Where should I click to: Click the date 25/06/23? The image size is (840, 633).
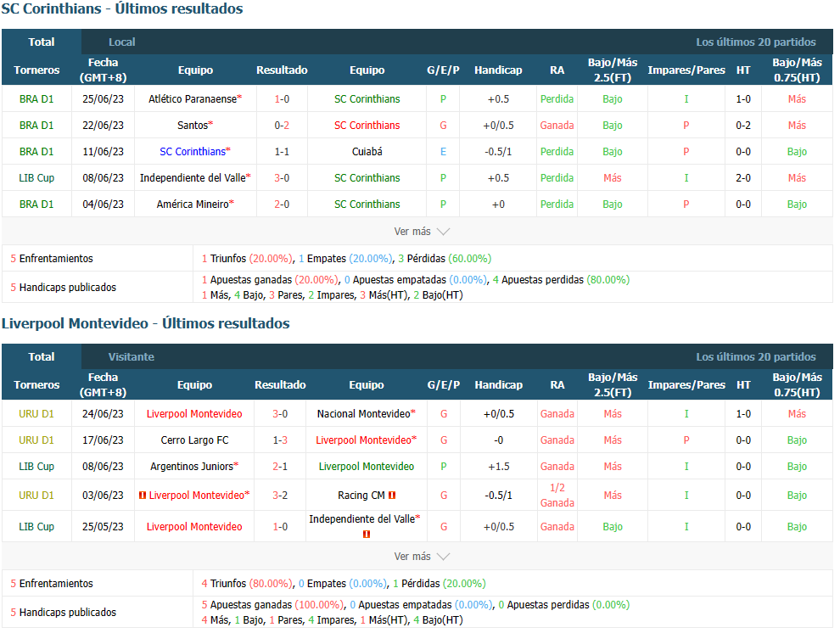point(103,99)
